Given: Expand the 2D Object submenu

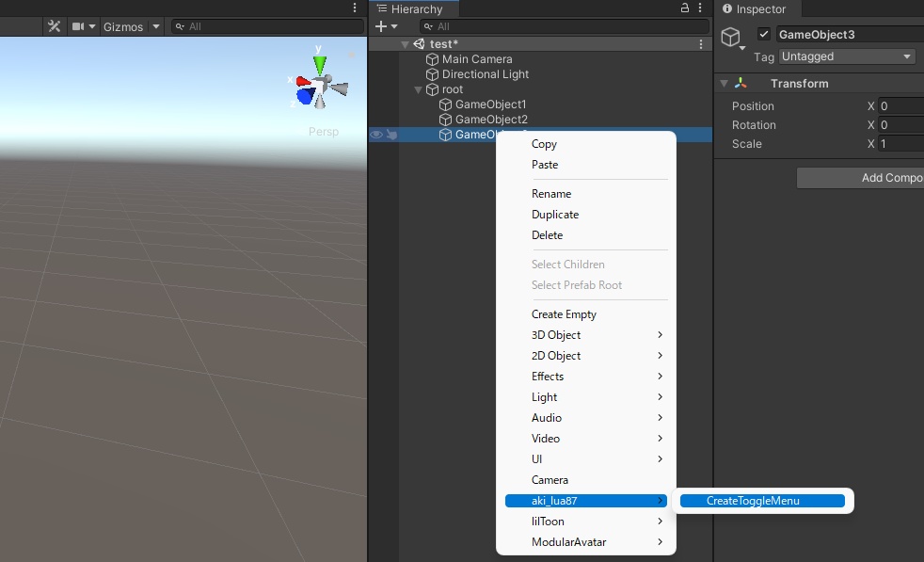Looking at the screenshot, I should [x=586, y=356].
